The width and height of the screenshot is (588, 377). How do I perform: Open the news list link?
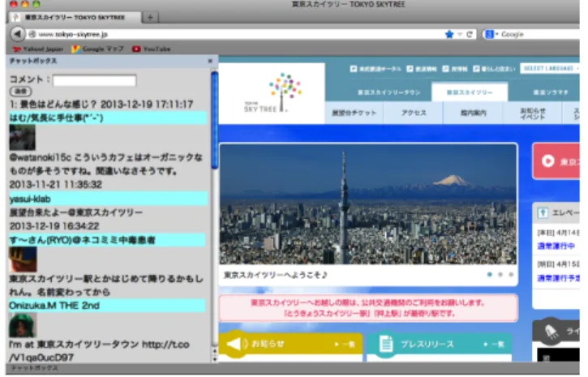[346, 344]
